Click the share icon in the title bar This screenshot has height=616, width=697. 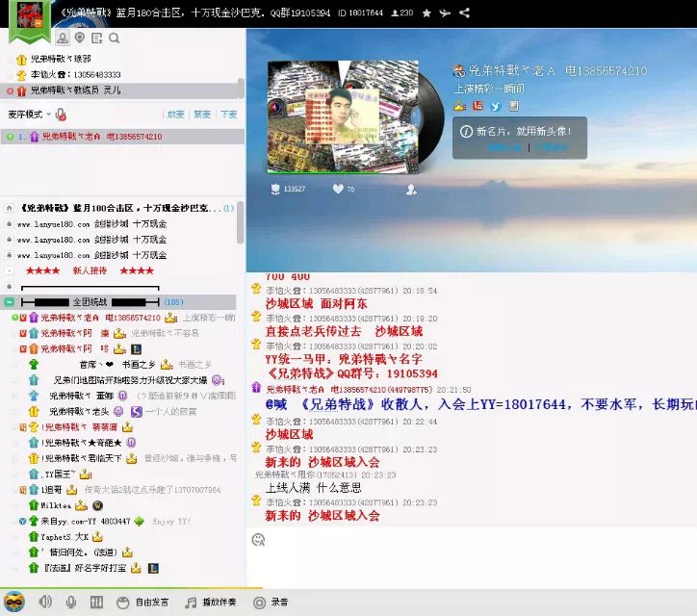[x=465, y=13]
